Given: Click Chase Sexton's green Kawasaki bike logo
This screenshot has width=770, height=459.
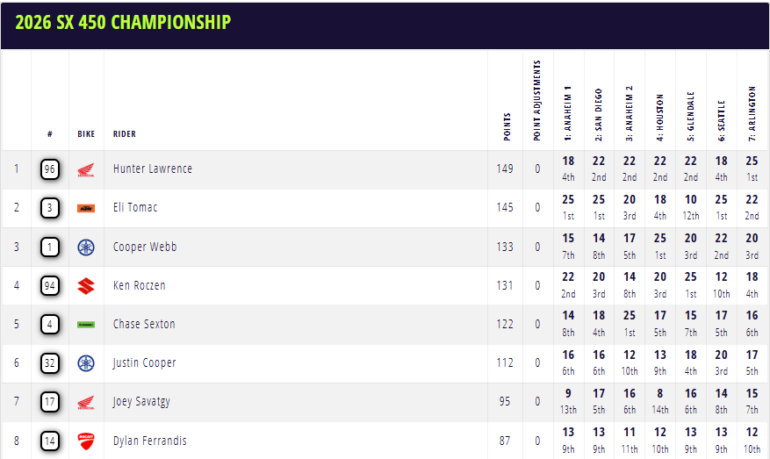Looking at the screenshot, I should [86, 325].
